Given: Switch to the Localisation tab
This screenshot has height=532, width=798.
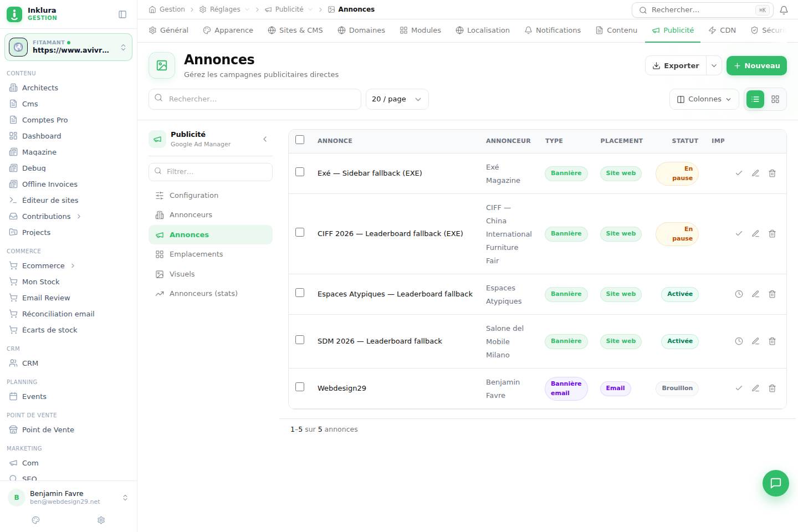Looking at the screenshot, I should click(483, 30).
